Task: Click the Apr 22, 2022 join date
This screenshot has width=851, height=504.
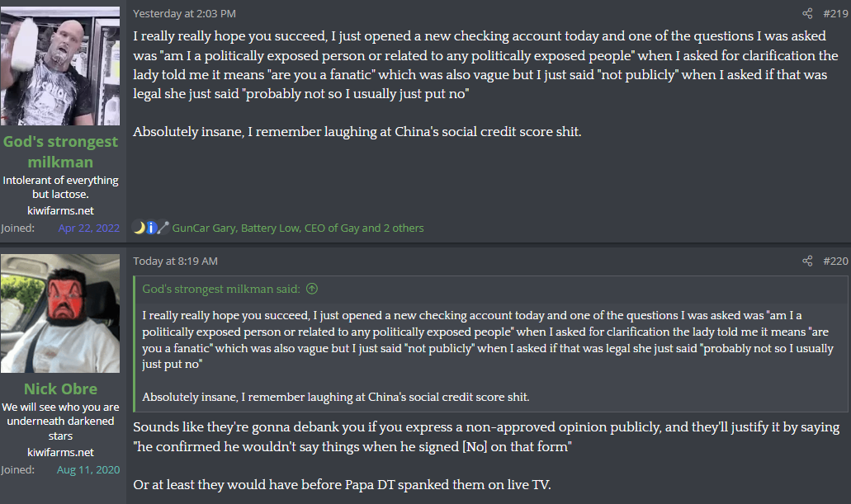Action: point(88,228)
